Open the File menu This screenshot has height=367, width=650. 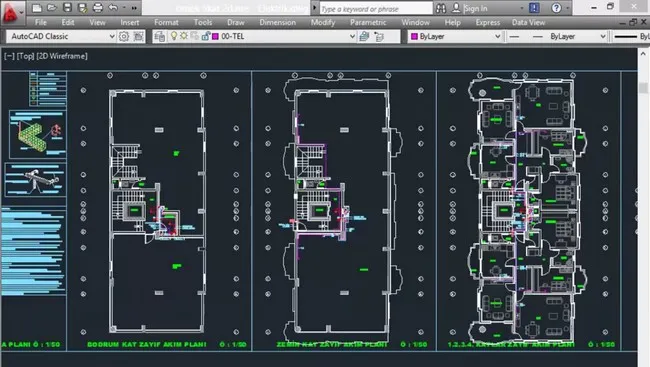pyautogui.click(x=41, y=22)
